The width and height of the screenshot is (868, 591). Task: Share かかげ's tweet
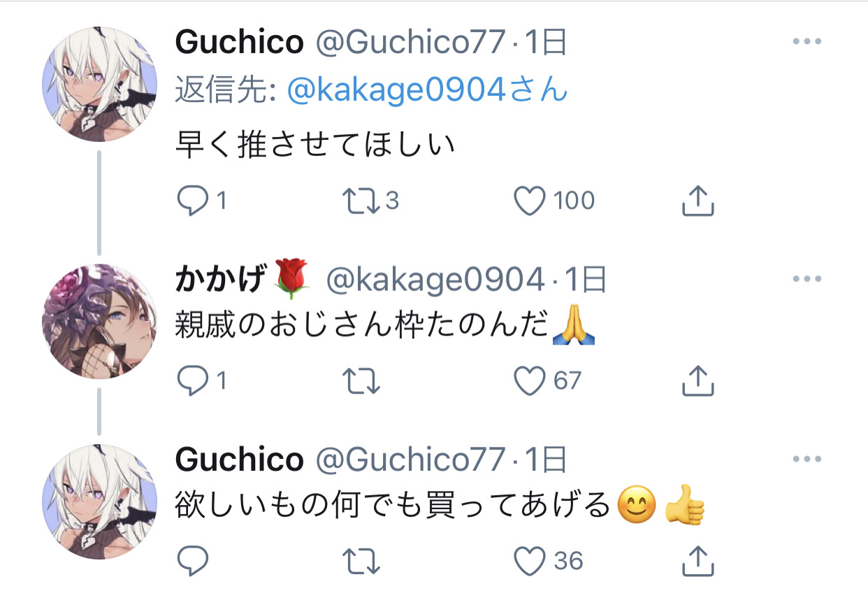tap(697, 381)
